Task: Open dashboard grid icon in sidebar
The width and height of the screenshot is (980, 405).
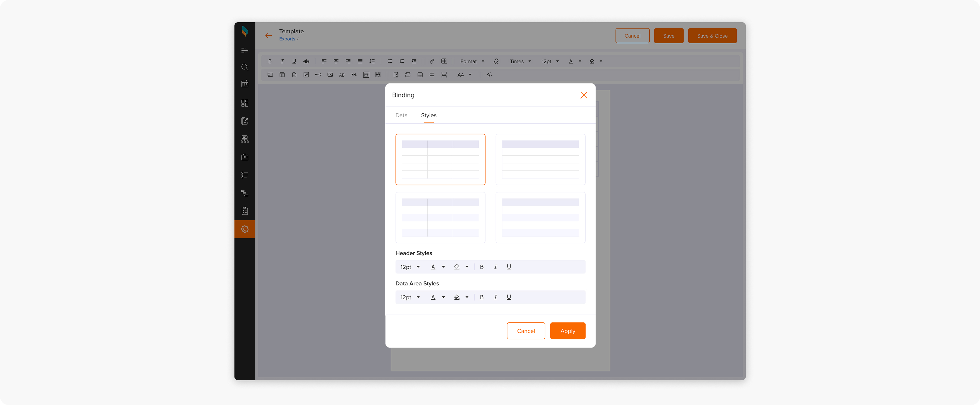Action: (245, 103)
